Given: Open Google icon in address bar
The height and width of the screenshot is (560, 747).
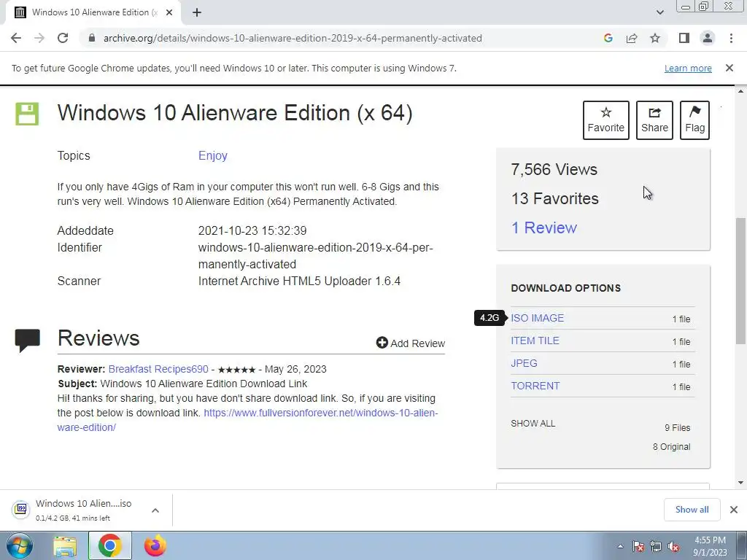Looking at the screenshot, I should 608,38.
